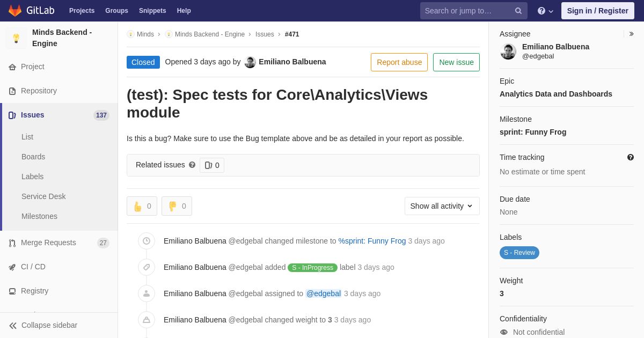The height and width of the screenshot is (338, 644).
Task: Open the Projects menu in the top bar
Action: pyautogui.click(x=82, y=11)
